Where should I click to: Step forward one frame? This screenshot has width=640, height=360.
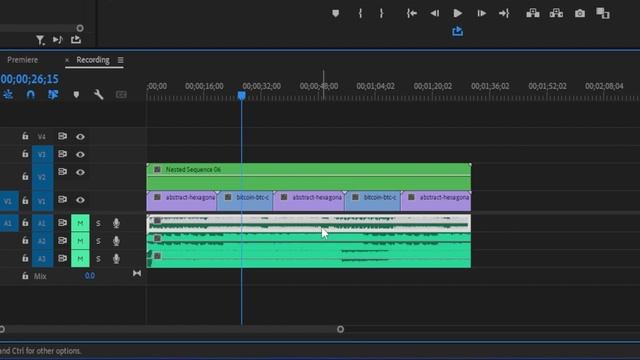pyautogui.click(x=481, y=13)
